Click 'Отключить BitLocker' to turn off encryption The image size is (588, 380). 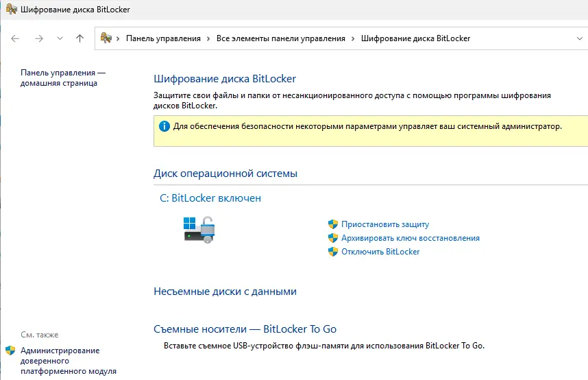pos(380,252)
